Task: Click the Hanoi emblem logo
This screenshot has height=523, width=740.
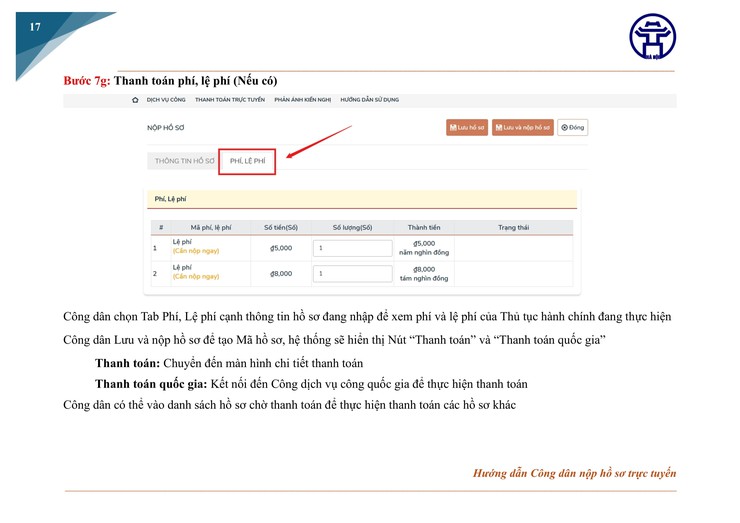Action: tap(652, 37)
